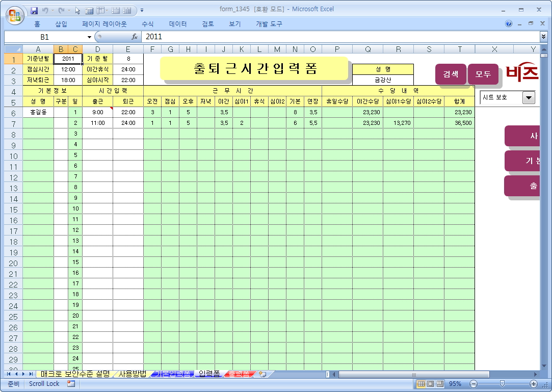Click the zoom slider handle
This screenshot has height=392, width=552.
(502, 384)
